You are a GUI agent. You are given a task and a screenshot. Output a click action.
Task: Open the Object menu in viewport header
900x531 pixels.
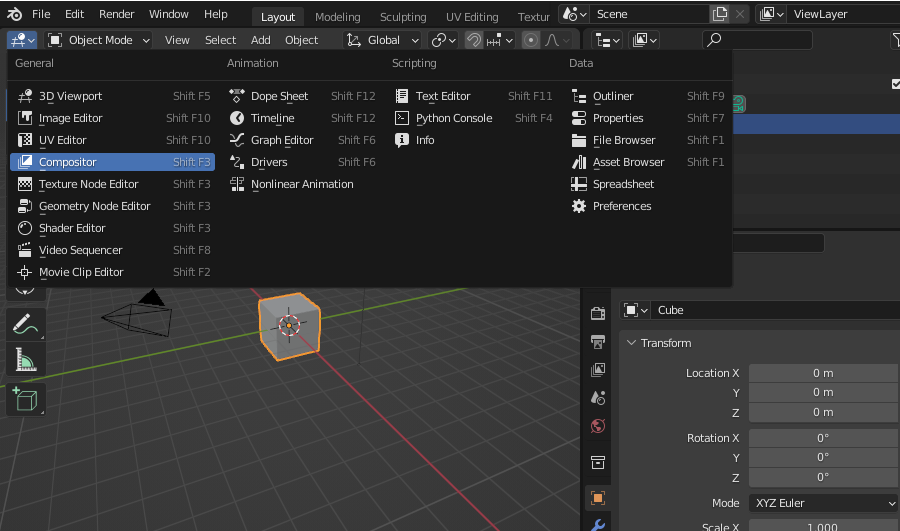(301, 40)
